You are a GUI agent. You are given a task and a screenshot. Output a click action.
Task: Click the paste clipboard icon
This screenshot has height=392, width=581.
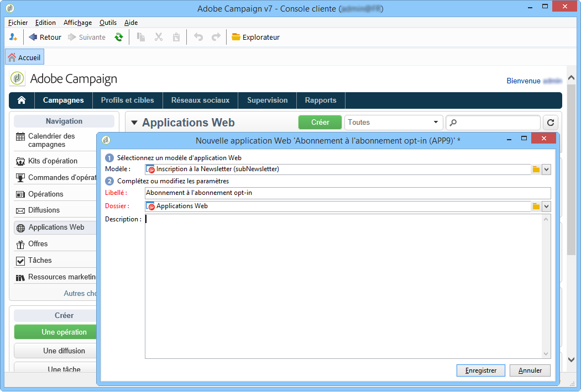(176, 37)
